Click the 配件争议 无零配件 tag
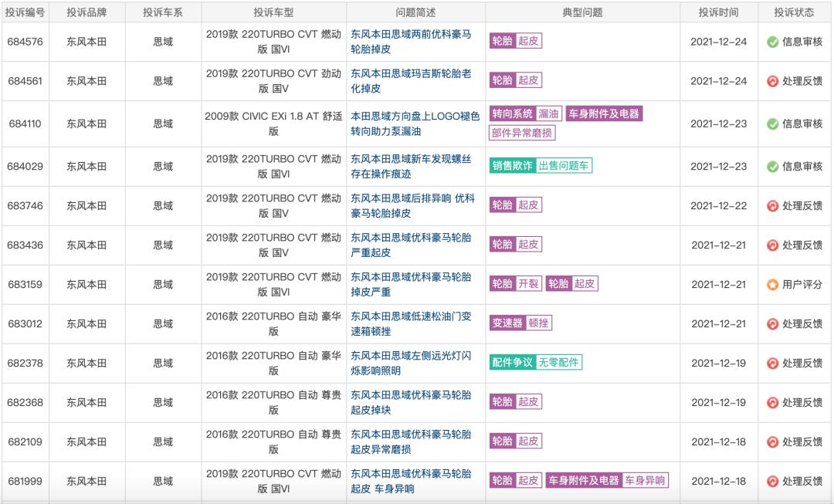834x504 pixels. pos(536,363)
